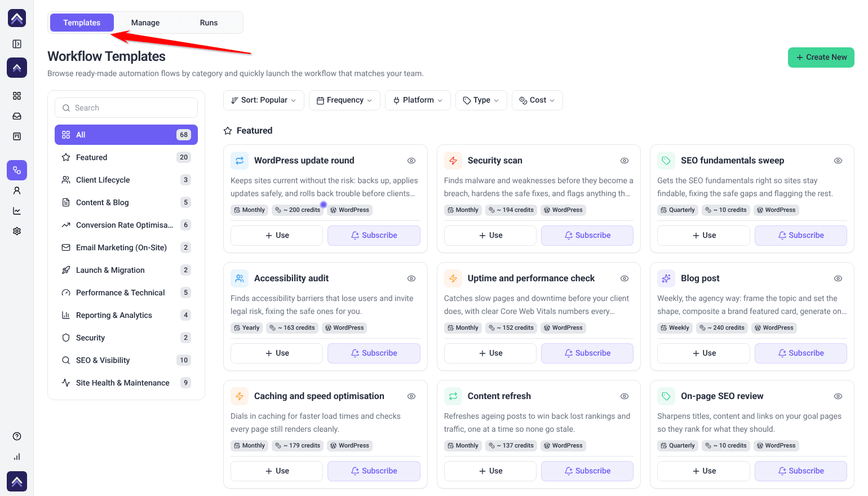Select the Featured category in the list
The height and width of the screenshot is (496, 868).
126,157
